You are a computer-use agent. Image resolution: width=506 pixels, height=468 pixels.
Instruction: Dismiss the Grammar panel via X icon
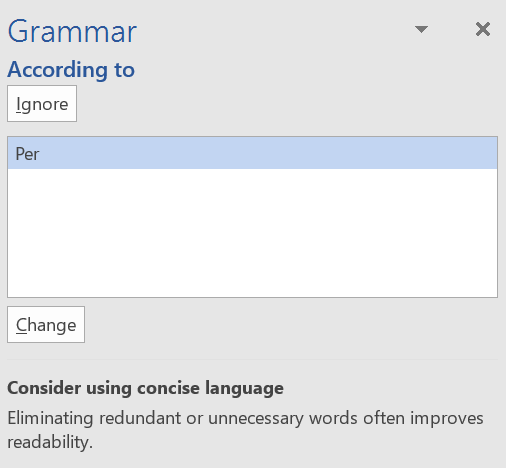[483, 29]
